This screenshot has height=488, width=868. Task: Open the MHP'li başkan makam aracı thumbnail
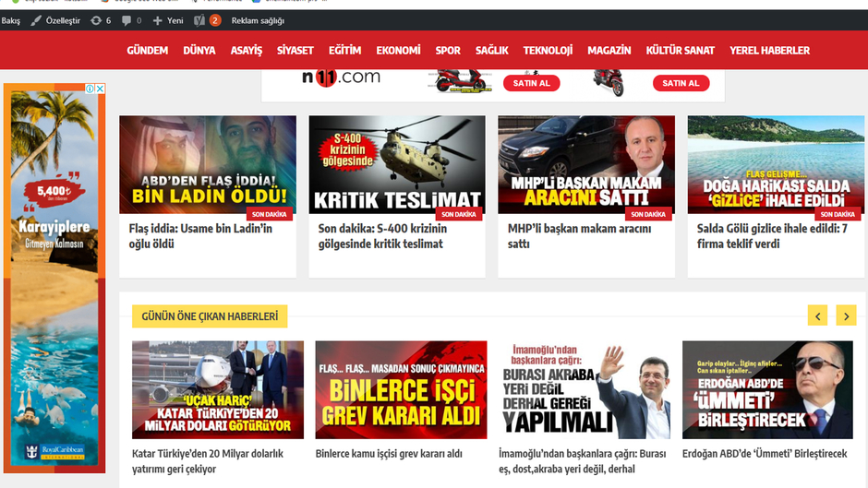point(586,165)
